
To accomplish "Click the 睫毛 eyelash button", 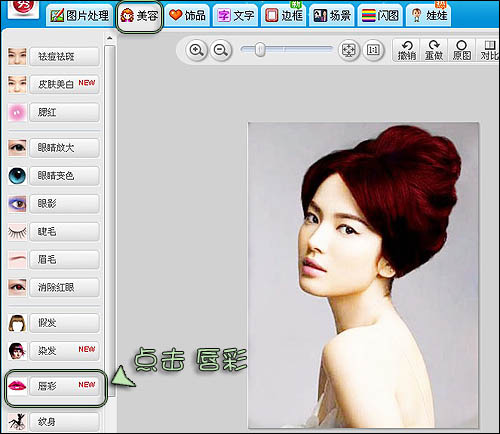I will tap(64, 231).
